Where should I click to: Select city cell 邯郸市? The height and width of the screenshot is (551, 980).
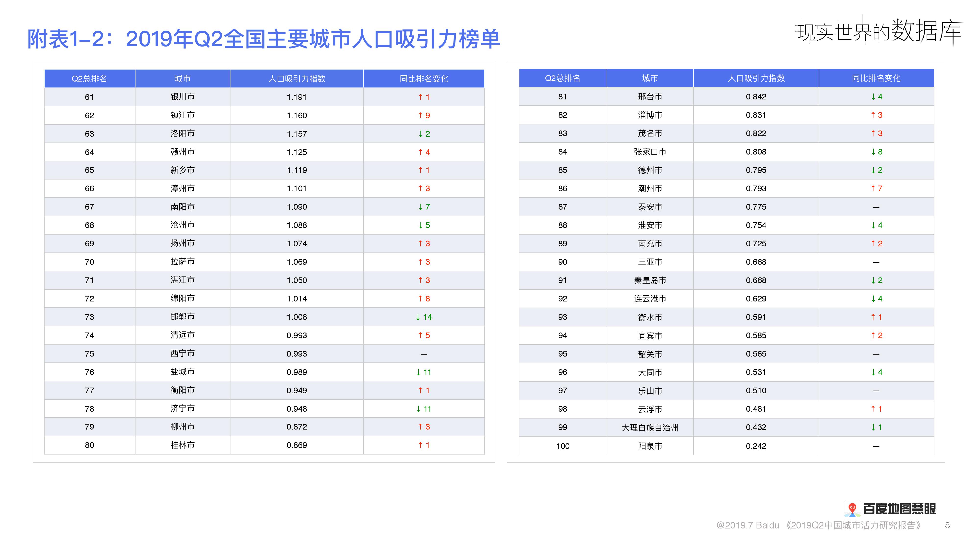(x=183, y=316)
